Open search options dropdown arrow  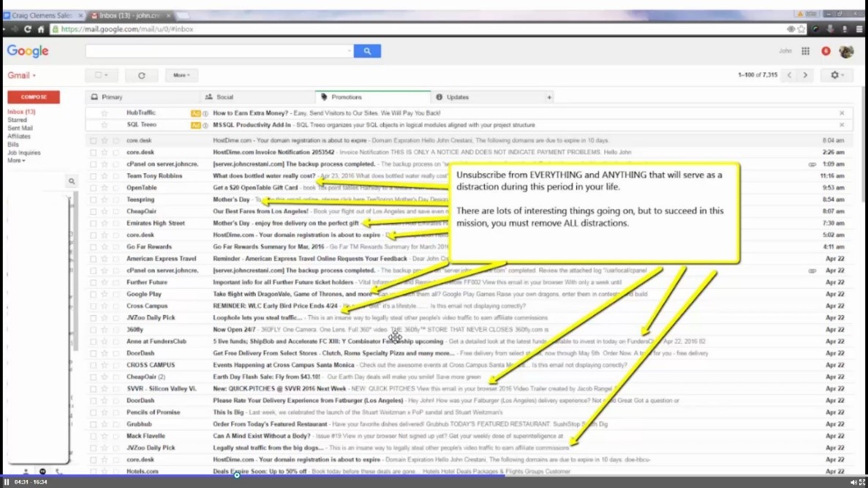pyautogui.click(x=349, y=51)
